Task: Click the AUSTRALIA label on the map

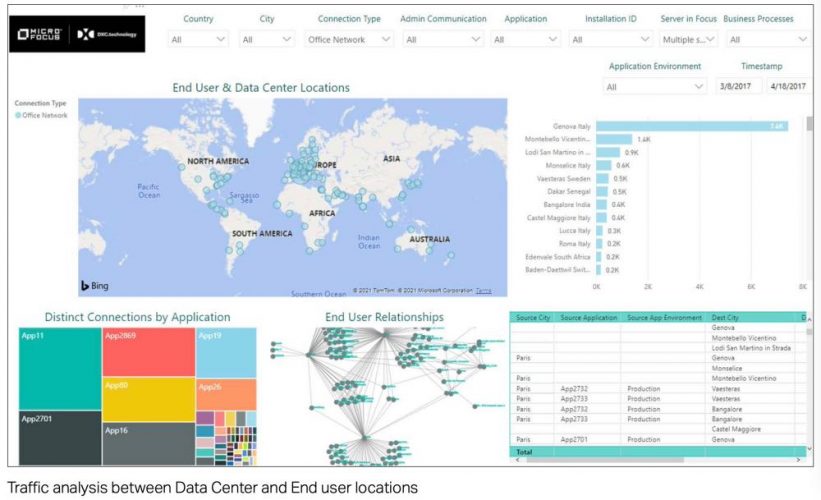Action: [429, 239]
